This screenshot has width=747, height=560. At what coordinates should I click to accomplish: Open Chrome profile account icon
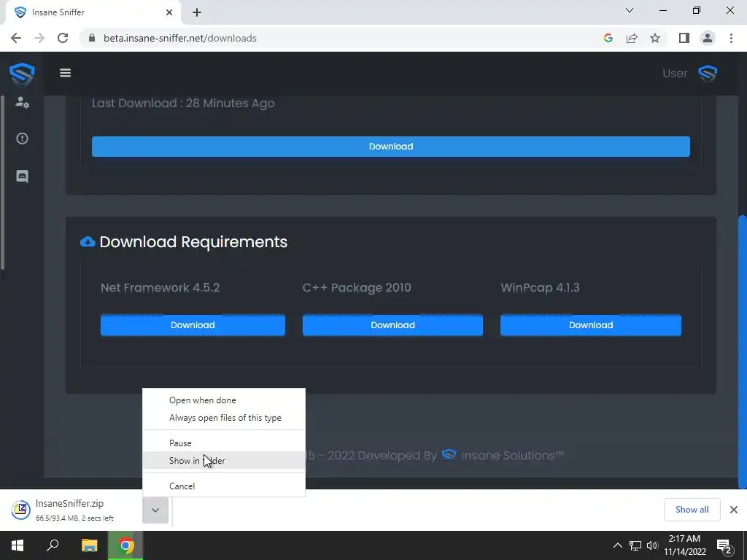pyautogui.click(x=708, y=38)
